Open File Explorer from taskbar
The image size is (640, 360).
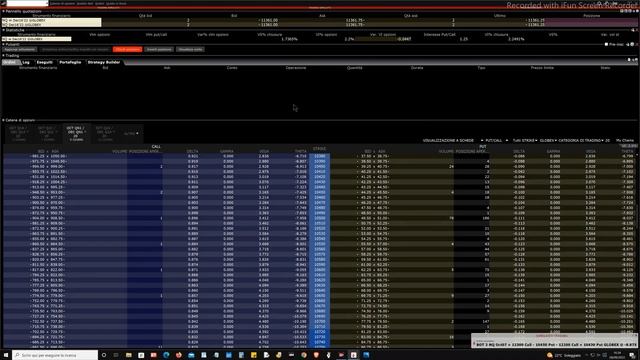coord(129,355)
